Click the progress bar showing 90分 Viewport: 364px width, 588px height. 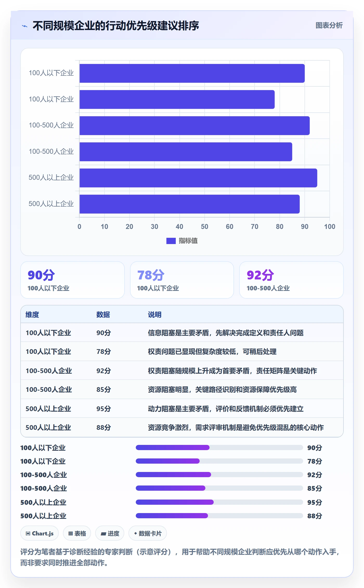(219, 448)
